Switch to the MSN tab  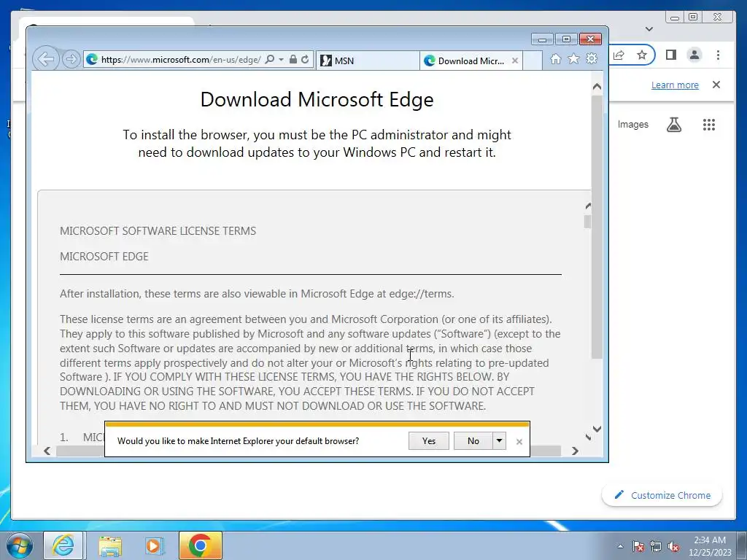(368, 61)
